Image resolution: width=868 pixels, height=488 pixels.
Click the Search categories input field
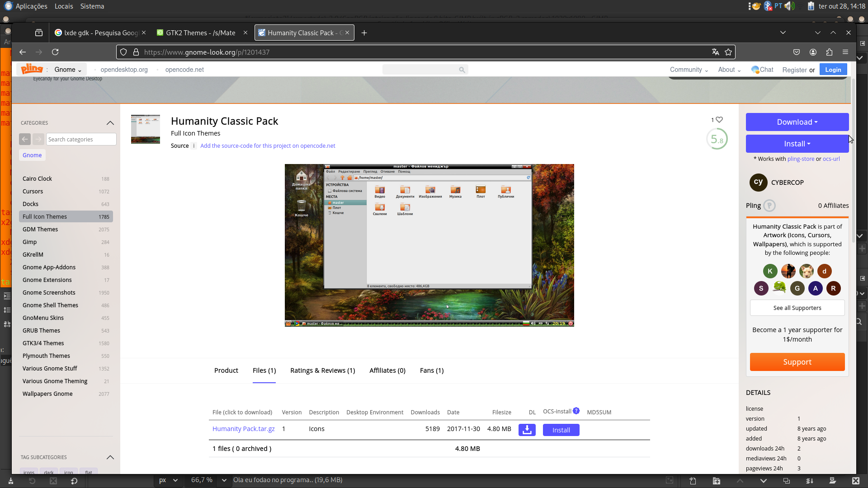pyautogui.click(x=81, y=139)
